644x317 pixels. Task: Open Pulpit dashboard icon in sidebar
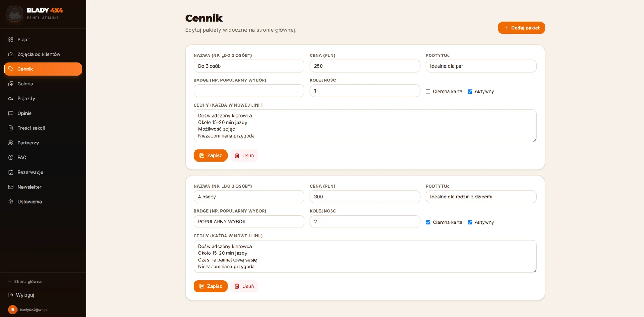(x=11, y=40)
